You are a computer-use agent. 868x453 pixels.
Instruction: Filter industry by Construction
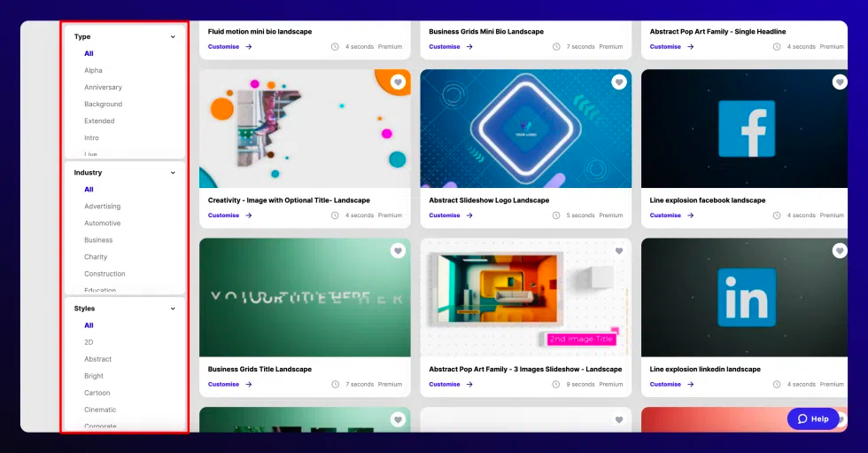click(x=105, y=274)
